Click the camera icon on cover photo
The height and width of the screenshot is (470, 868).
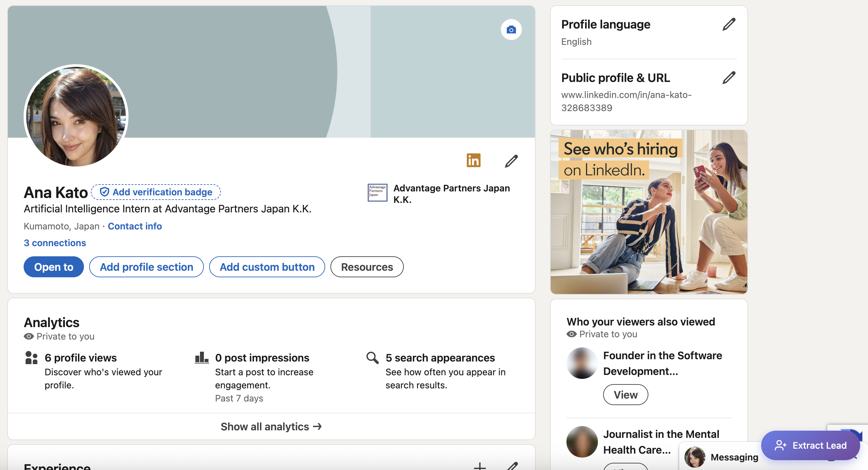click(x=511, y=29)
